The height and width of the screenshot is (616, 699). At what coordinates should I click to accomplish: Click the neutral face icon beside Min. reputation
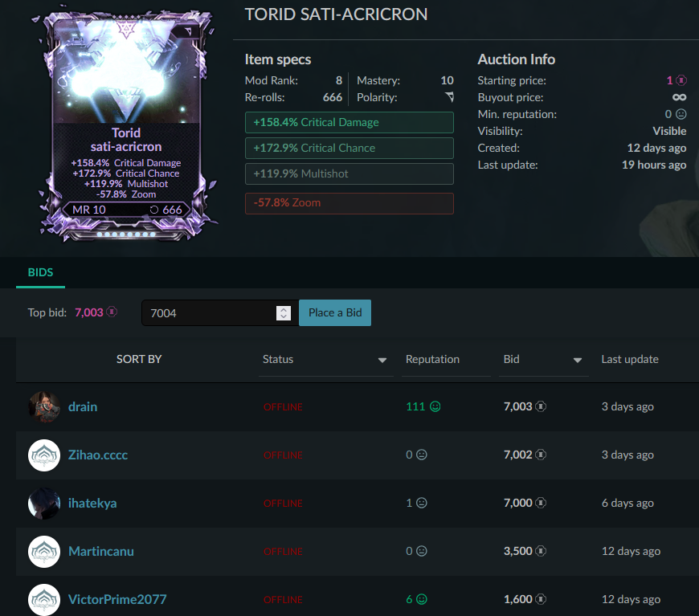click(x=681, y=114)
